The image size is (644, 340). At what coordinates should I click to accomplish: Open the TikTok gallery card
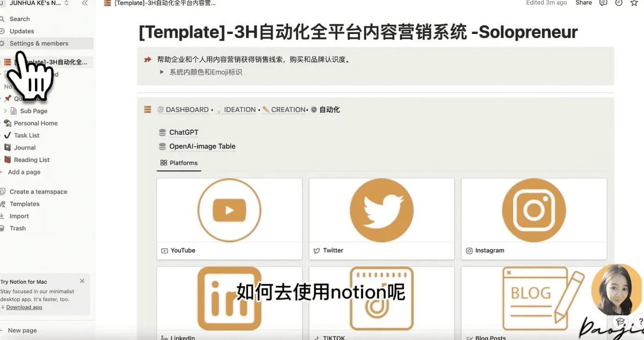pyautogui.click(x=382, y=303)
